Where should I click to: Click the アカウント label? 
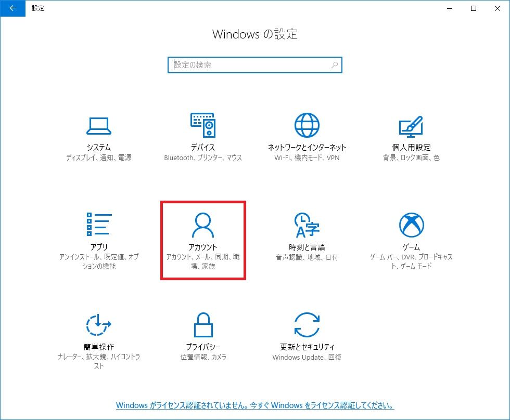point(203,247)
